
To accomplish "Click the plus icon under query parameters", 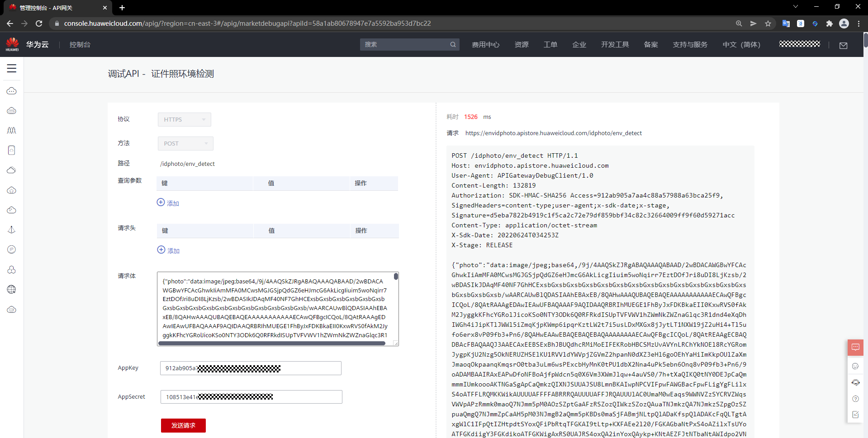I will pyautogui.click(x=161, y=203).
